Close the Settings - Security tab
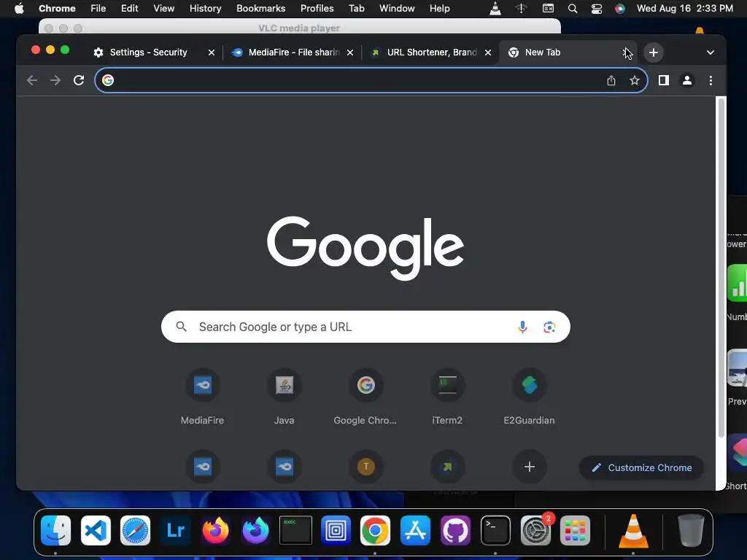The image size is (747, 560). pyautogui.click(x=212, y=52)
